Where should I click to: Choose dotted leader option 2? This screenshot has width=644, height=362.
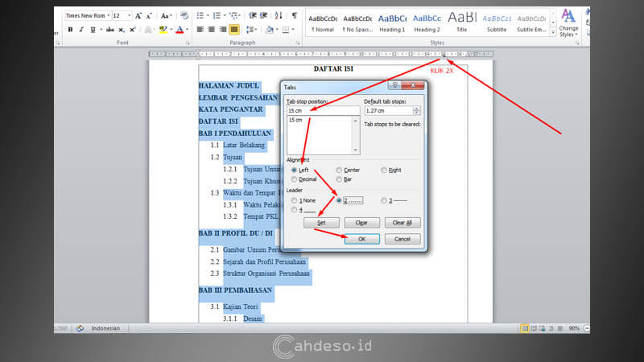click(339, 200)
